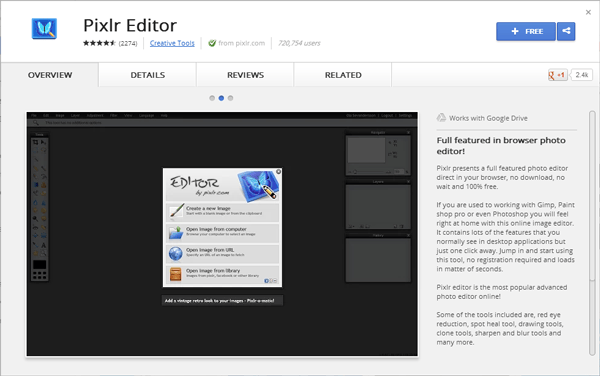Click the share icon button beside FREE
Viewport: 600px width, 376px height.
[x=566, y=31]
